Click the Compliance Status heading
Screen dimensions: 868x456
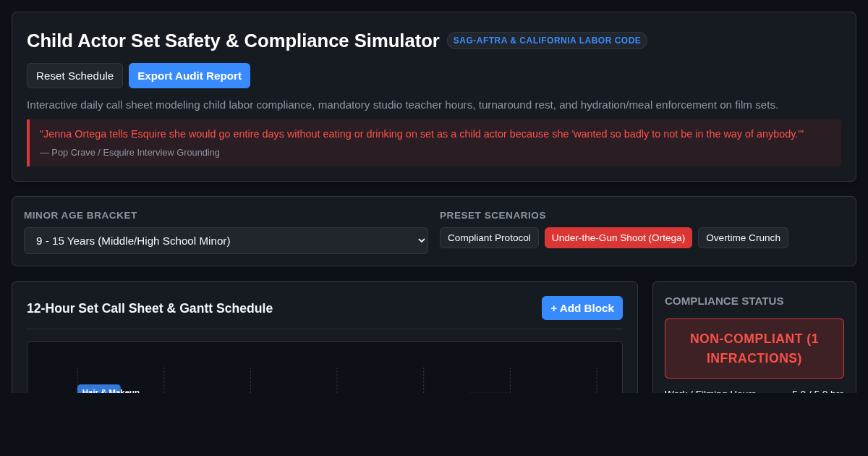pos(724,300)
